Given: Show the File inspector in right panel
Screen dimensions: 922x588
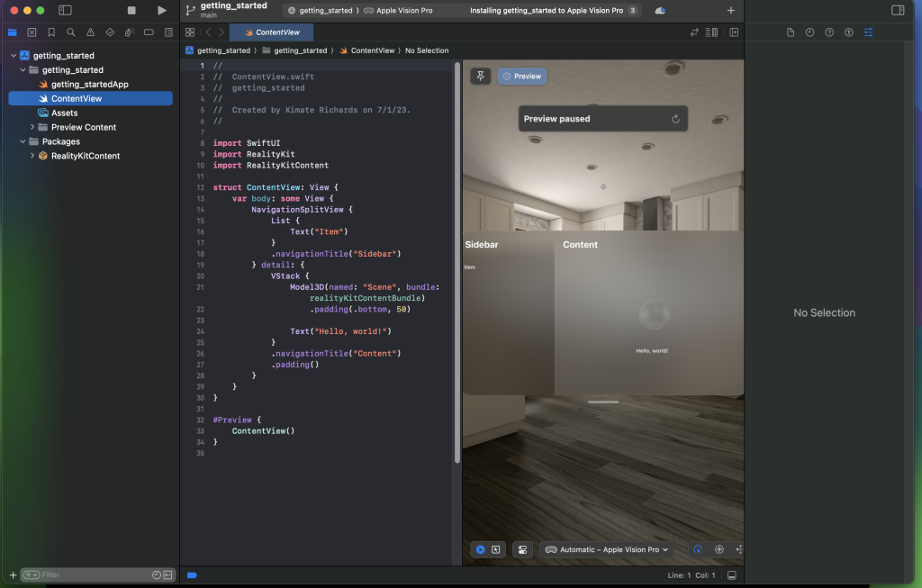Looking at the screenshot, I should pos(791,32).
